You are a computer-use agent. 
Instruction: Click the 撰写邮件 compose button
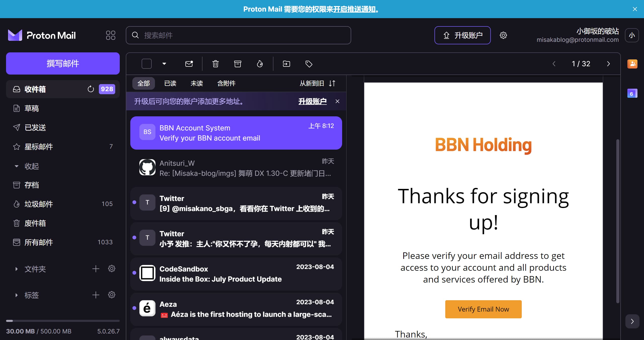coord(63,63)
